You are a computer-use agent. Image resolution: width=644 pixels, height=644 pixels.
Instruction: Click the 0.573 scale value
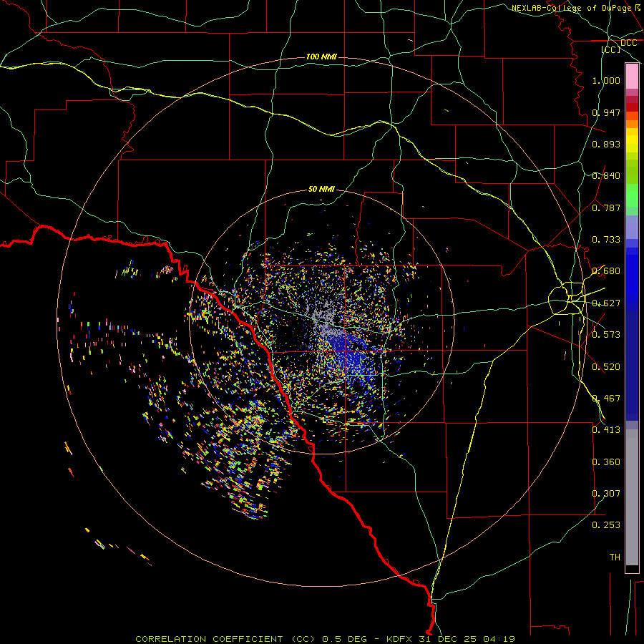coord(606,335)
